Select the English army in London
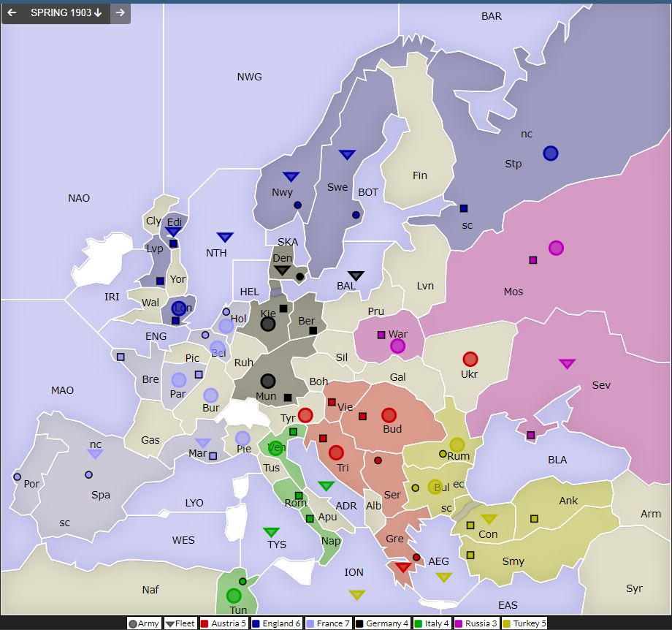This screenshot has height=630, width=672. click(179, 308)
